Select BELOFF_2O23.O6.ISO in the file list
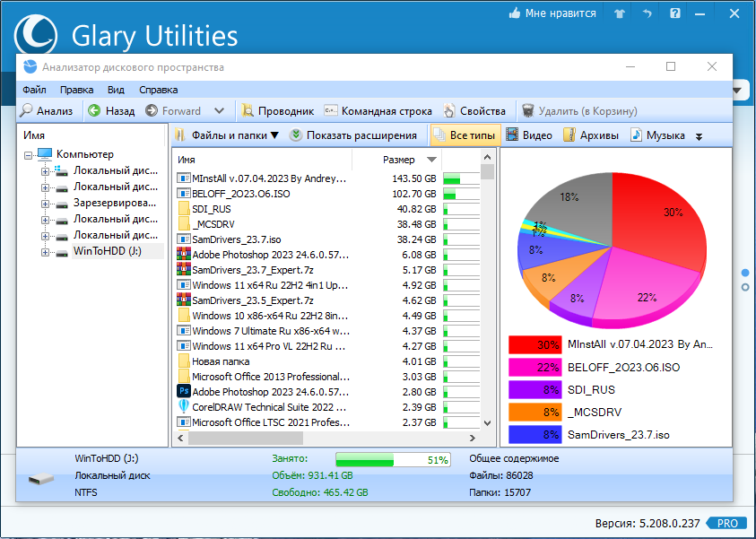This screenshot has width=756, height=539. [x=240, y=194]
